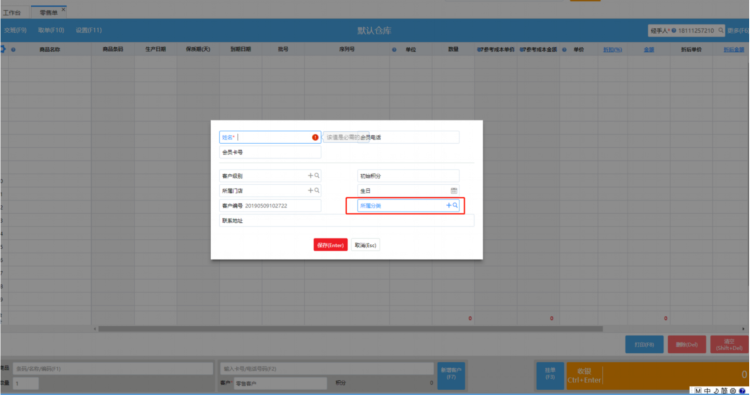Click the horizontal scrollbar under the table
Screen dimensions: 750x395
pos(350,329)
